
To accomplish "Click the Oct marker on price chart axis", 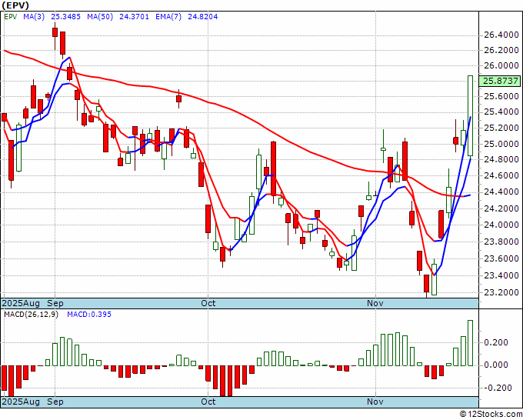I will coord(208,303).
